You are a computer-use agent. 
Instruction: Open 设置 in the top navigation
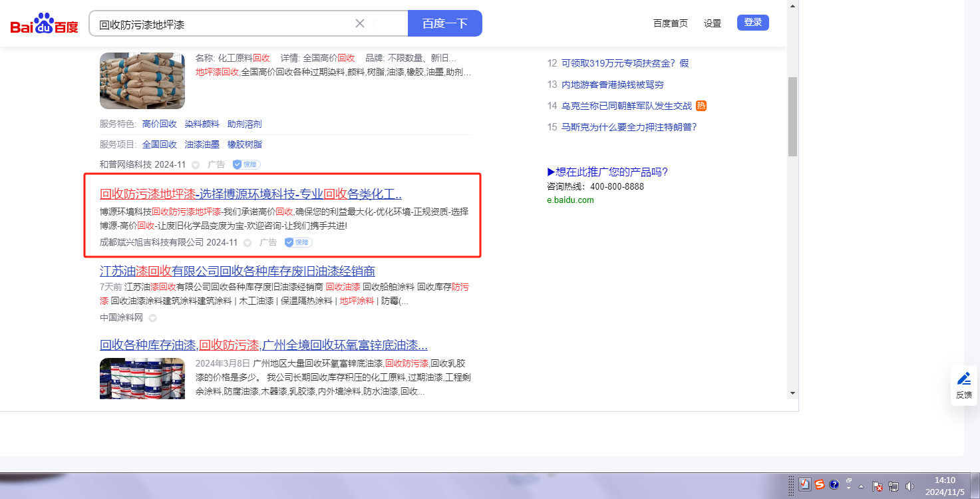(x=713, y=23)
